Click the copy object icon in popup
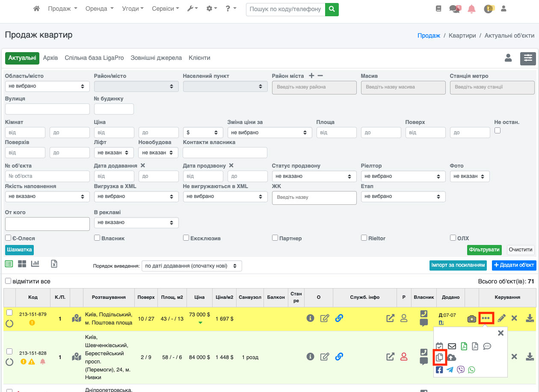Screen dimensions: 539x392 (439, 357)
